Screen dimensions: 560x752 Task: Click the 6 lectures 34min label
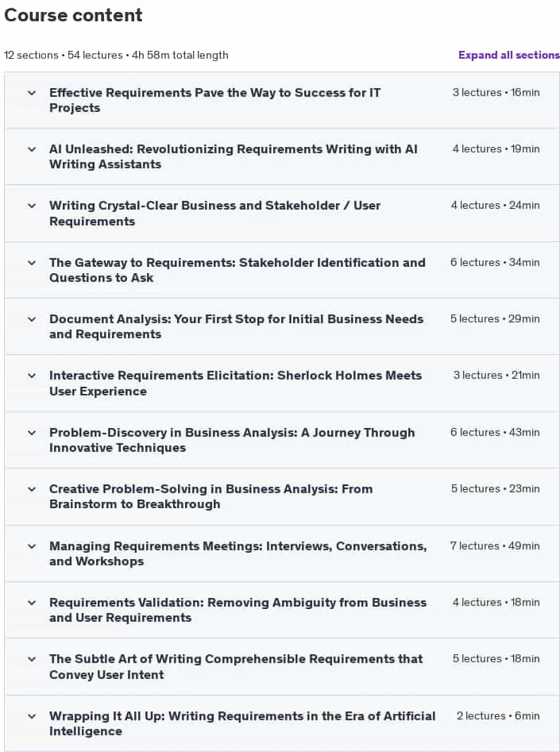pyautogui.click(x=495, y=262)
